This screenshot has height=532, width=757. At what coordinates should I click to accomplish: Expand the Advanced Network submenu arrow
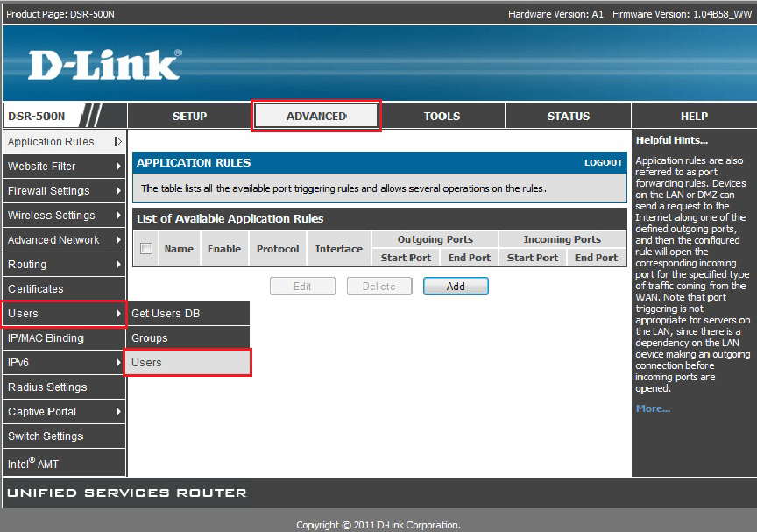[x=118, y=240]
